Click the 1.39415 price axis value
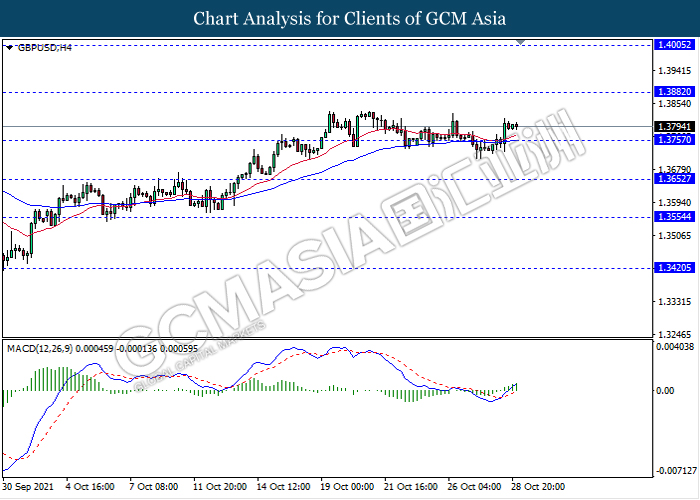This screenshot has height=500, width=700. click(x=675, y=71)
